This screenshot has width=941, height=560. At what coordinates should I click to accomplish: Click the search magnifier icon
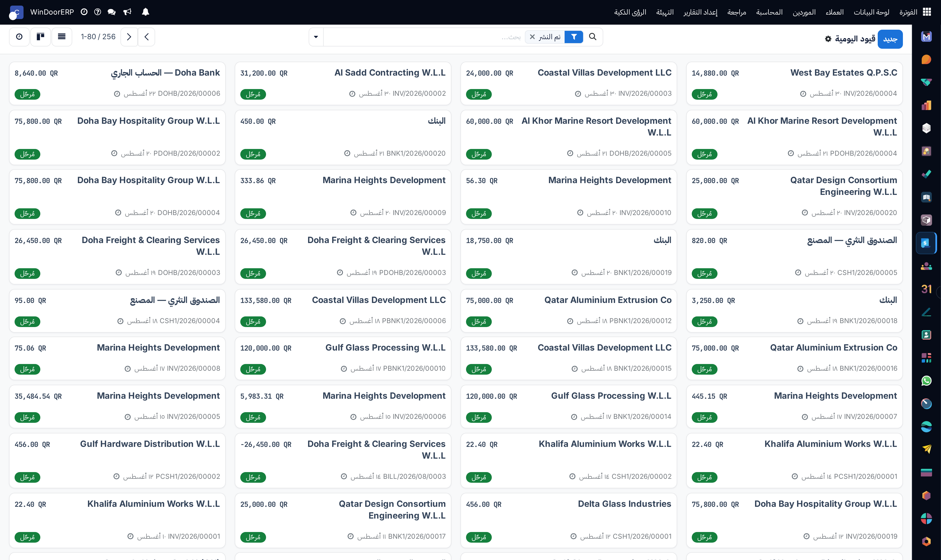coord(593,37)
